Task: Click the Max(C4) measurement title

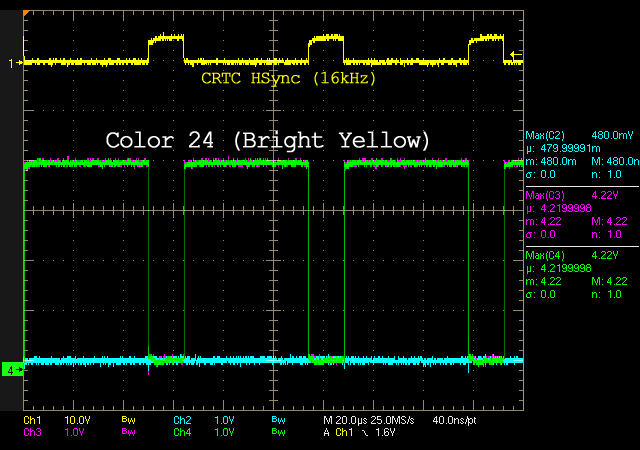Action: [x=545, y=255]
